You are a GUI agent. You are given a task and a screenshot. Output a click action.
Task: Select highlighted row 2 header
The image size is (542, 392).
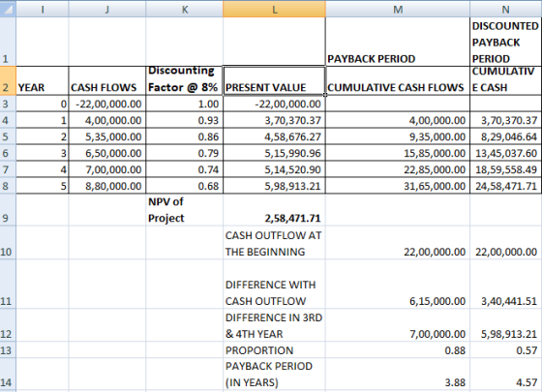(8, 80)
